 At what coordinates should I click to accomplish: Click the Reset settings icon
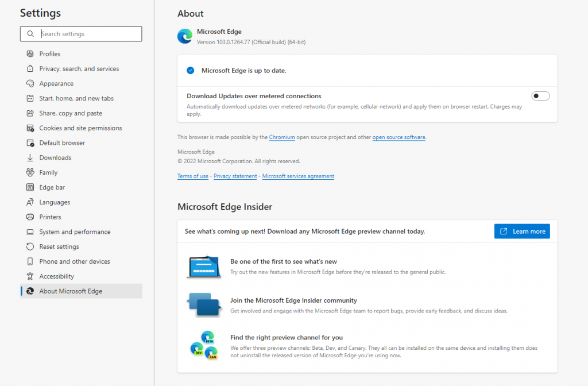click(x=30, y=246)
